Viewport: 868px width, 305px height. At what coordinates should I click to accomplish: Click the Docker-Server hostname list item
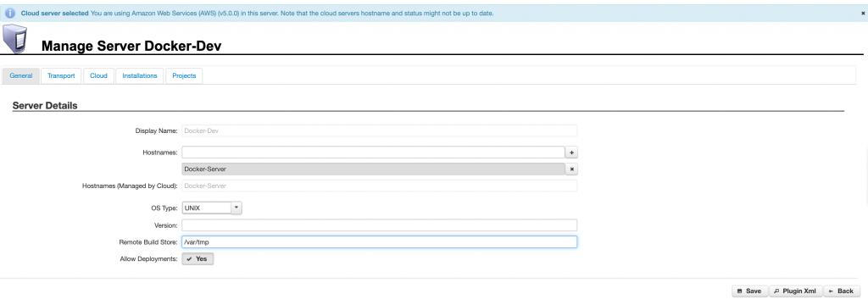tap(373, 169)
